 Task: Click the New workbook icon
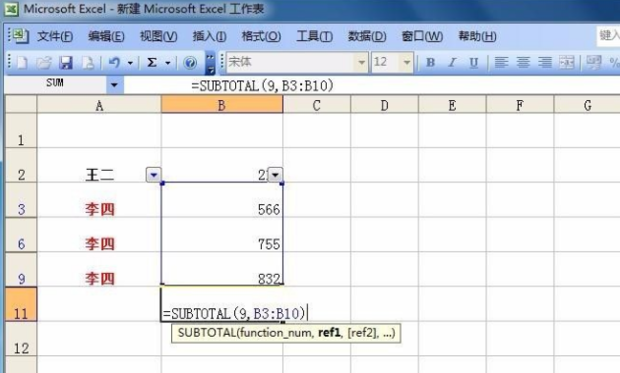[x=21, y=62]
